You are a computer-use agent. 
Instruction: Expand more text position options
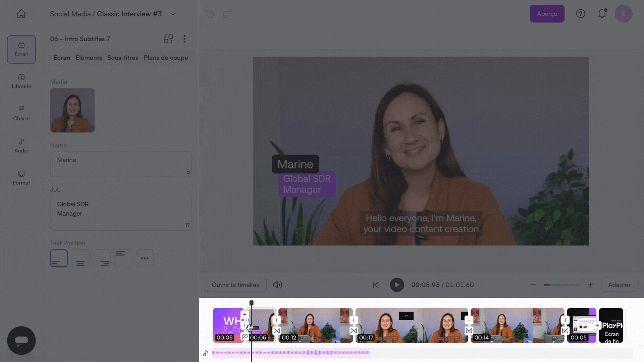click(x=145, y=258)
